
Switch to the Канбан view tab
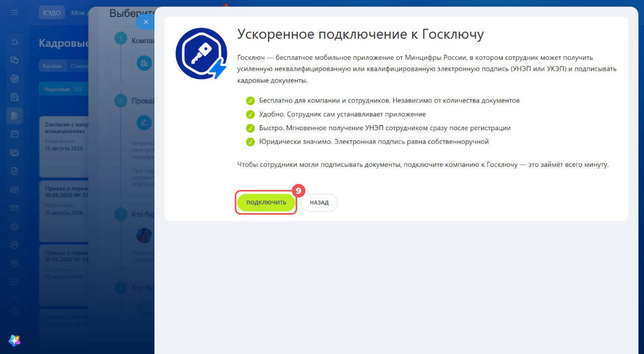pyautogui.click(x=52, y=66)
